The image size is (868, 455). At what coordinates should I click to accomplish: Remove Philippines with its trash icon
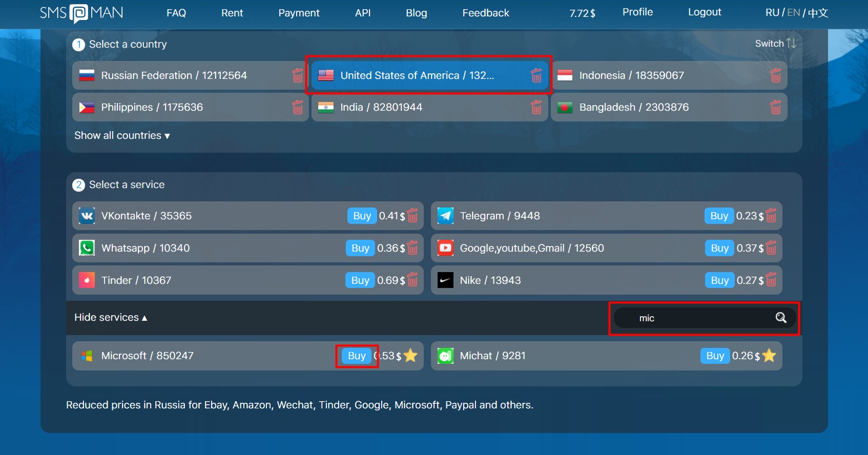[x=297, y=107]
